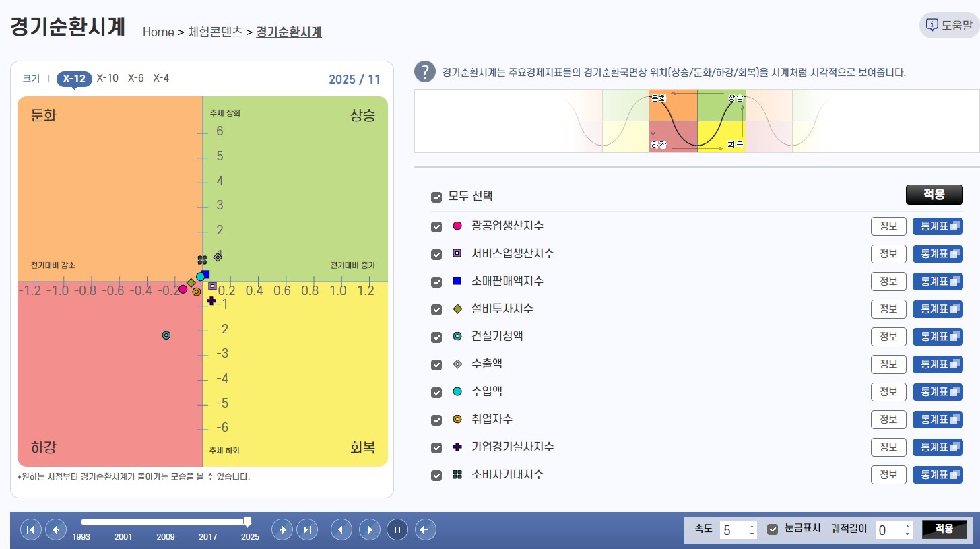
Task: Click the 속도 input field
Action: tap(738, 530)
